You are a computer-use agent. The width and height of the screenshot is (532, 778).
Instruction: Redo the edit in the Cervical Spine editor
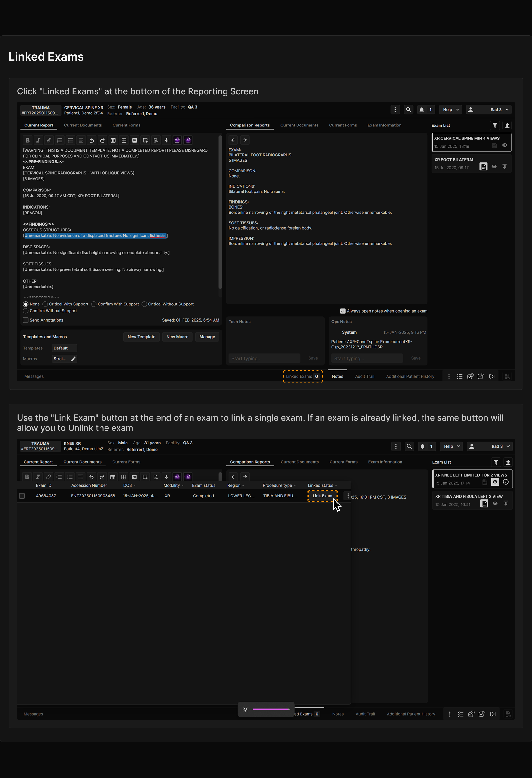[x=102, y=140]
